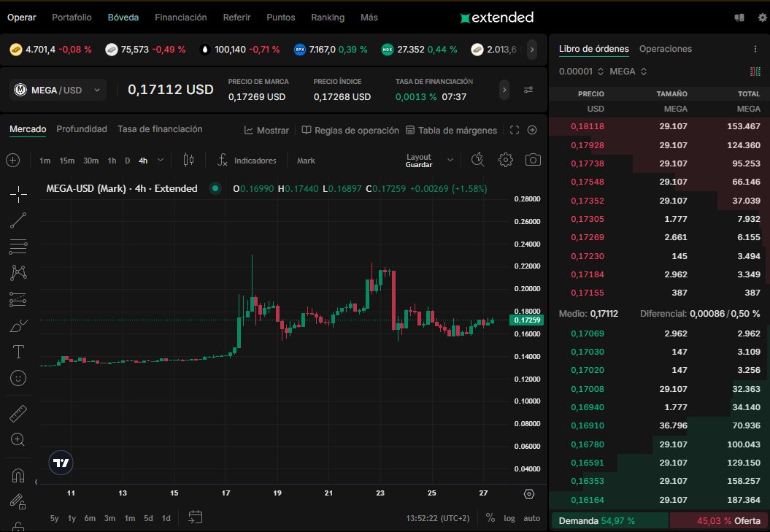Toggle the green status dot by symbol
770x532 pixels.
coord(215,188)
